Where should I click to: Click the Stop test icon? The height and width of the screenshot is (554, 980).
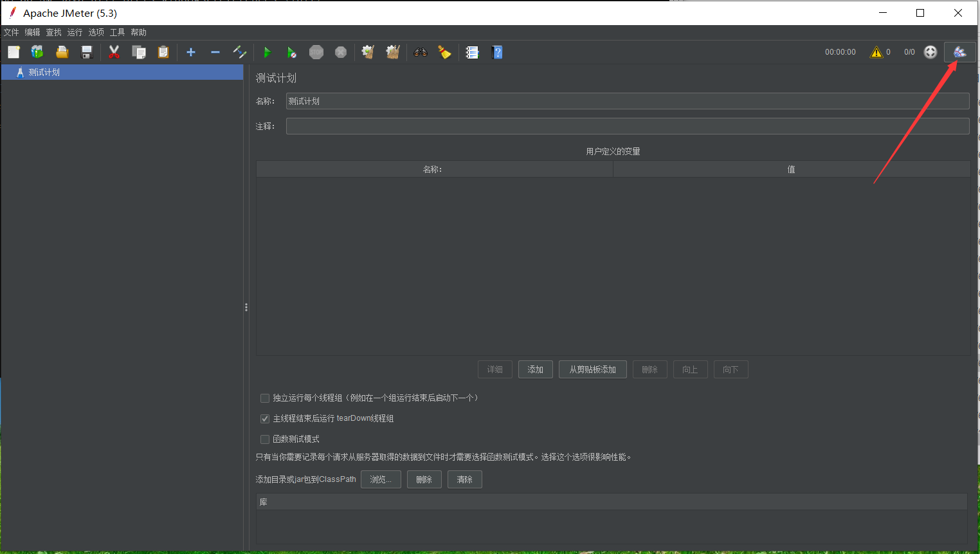click(x=316, y=52)
